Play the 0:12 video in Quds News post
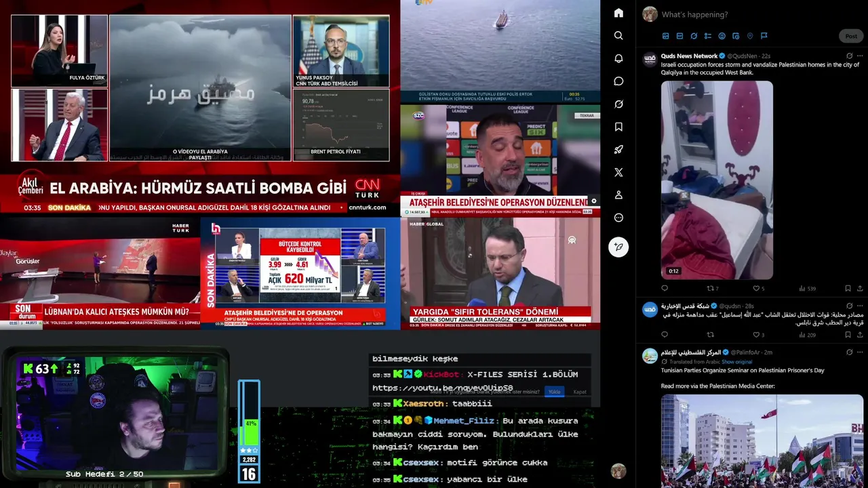 pos(717,180)
